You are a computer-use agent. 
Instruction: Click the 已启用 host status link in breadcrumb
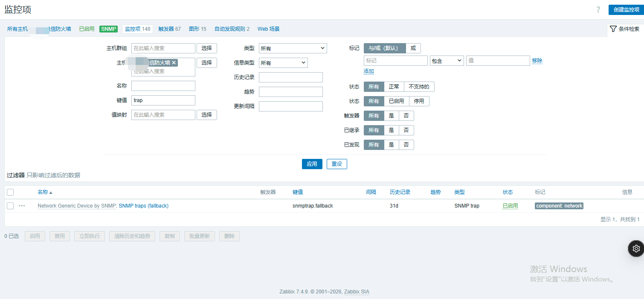pyautogui.click(x=87, y=29)
